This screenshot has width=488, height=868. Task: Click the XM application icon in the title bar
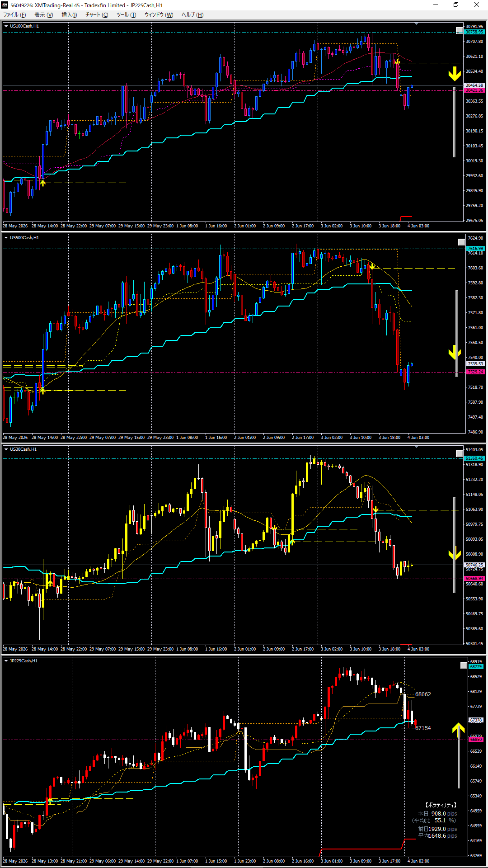tap(5, 5)
